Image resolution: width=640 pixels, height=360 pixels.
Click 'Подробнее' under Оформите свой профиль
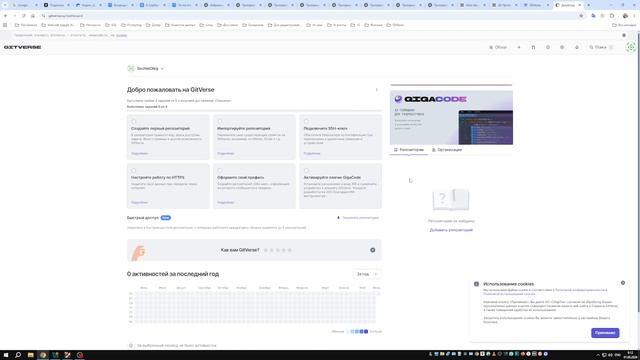pyautogui.click(x=226, y=202)
